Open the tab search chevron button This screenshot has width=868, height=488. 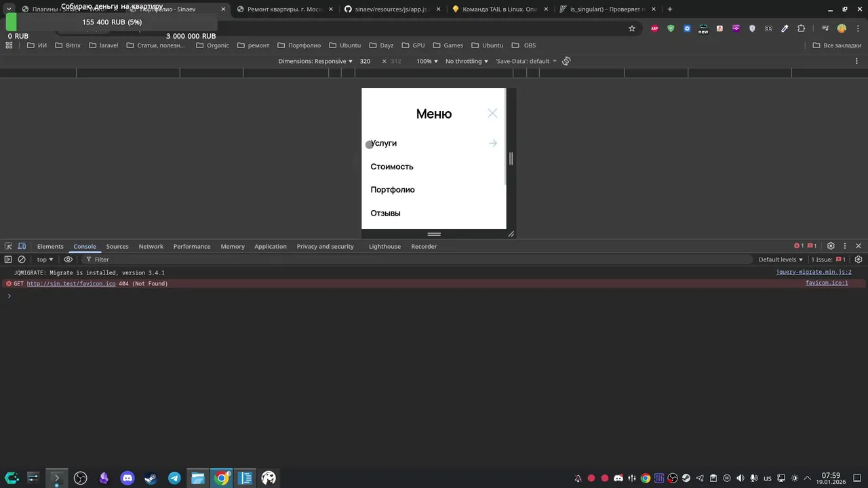click(9, 9)
